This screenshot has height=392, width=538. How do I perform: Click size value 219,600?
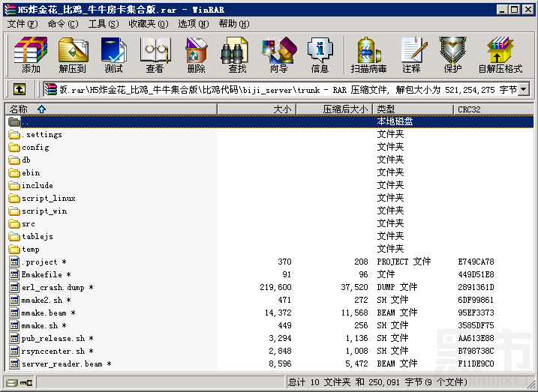[275, 287]
